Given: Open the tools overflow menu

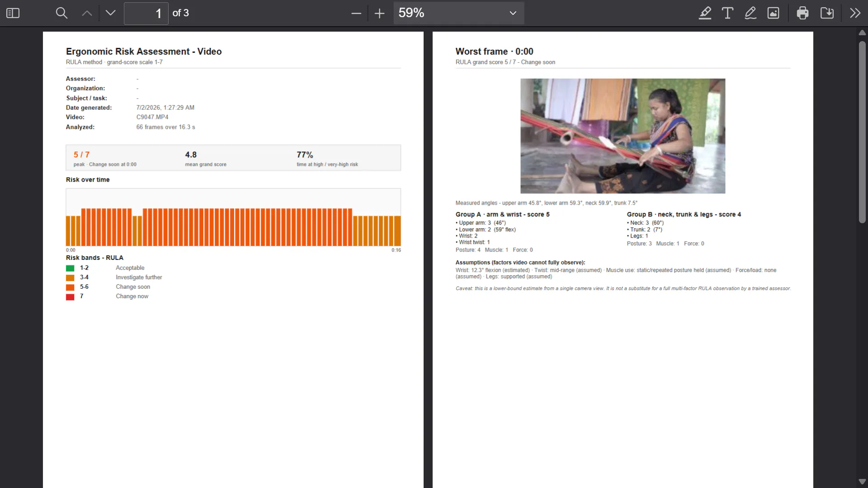Looking at the screenshot, I should [x=855, y=13].
